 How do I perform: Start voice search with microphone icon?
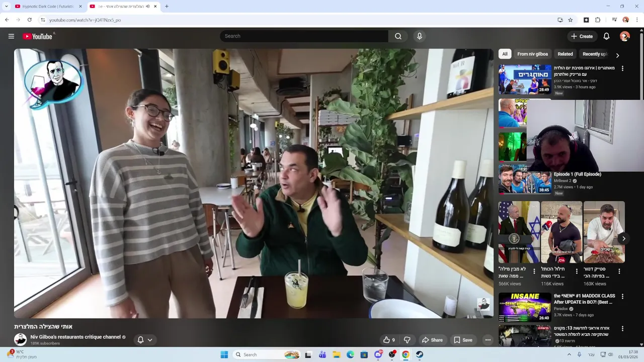coord(420,36)
